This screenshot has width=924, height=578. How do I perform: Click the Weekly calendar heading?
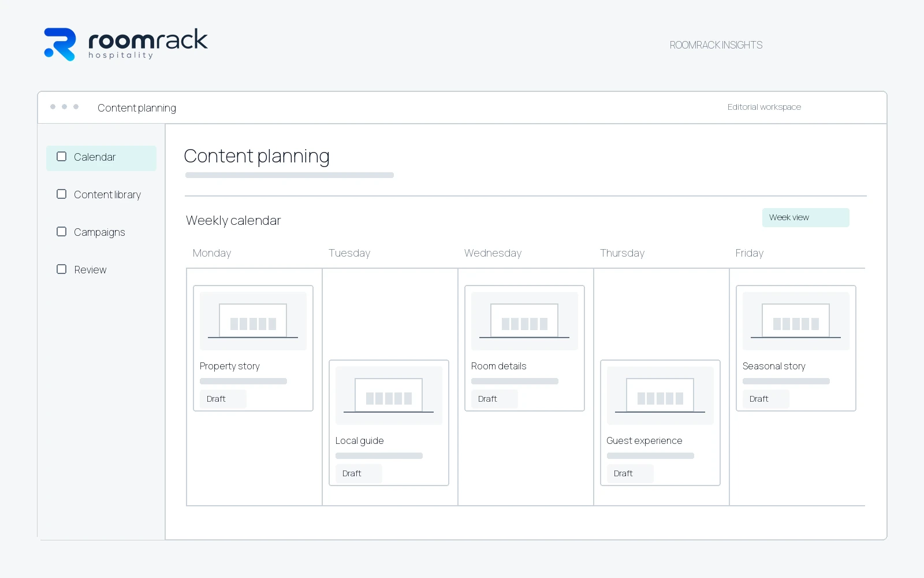233,221
